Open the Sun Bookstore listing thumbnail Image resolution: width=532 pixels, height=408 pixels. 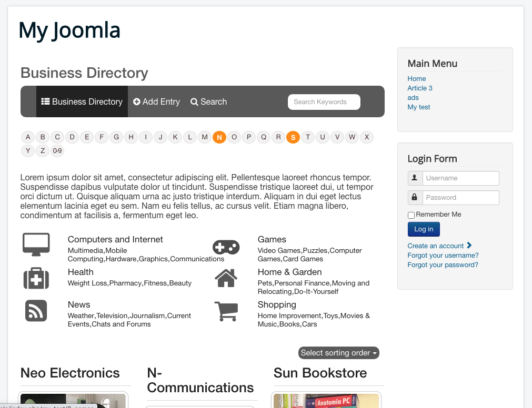[326, 401]
